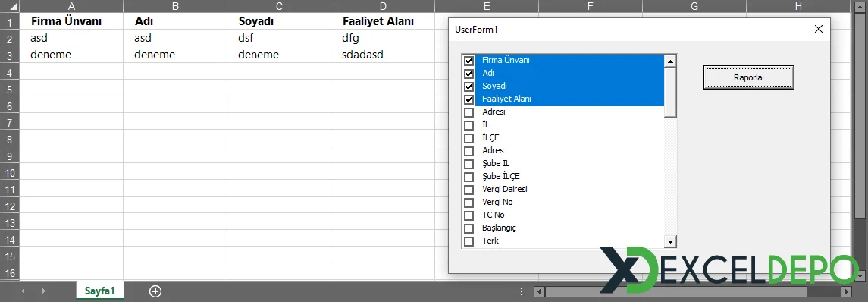
Task: Click the list box scroll-up arrow
Action: point(670,61)
